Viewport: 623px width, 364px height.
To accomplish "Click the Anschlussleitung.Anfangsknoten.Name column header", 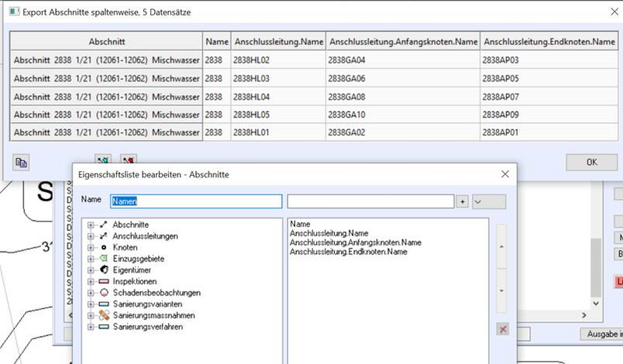I will [403, 41].
